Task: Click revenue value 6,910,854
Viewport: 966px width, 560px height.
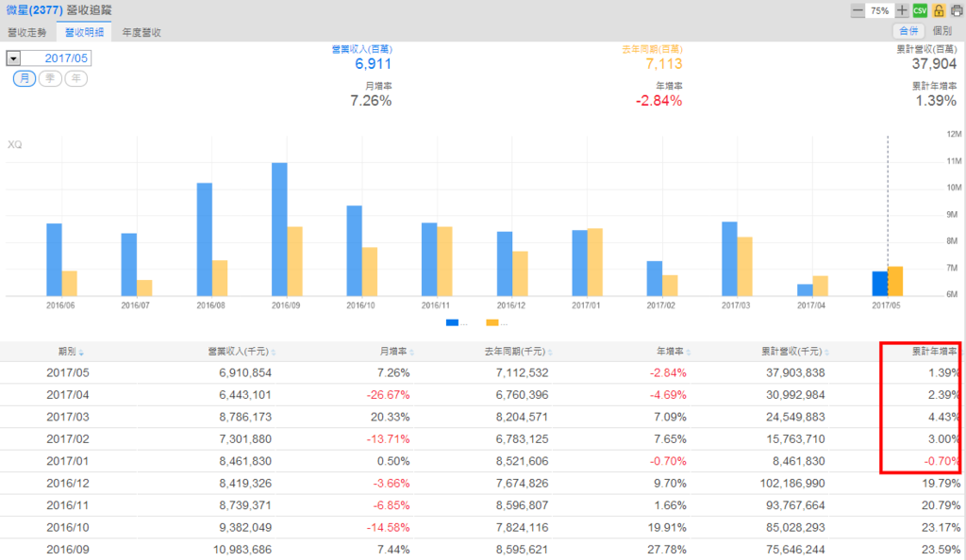Action: [x=245, y=373]
